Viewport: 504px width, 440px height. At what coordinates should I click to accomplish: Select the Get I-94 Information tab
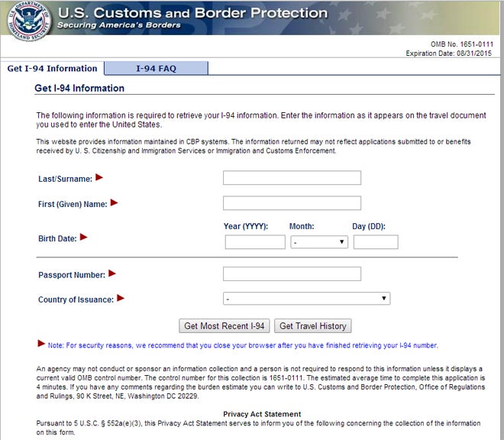pos(52,68)
